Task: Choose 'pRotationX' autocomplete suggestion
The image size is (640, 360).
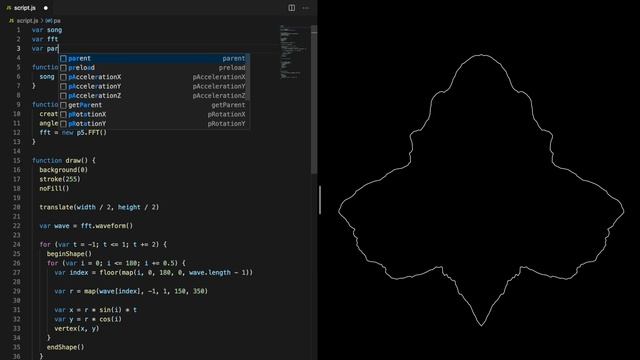Action: 154,115
